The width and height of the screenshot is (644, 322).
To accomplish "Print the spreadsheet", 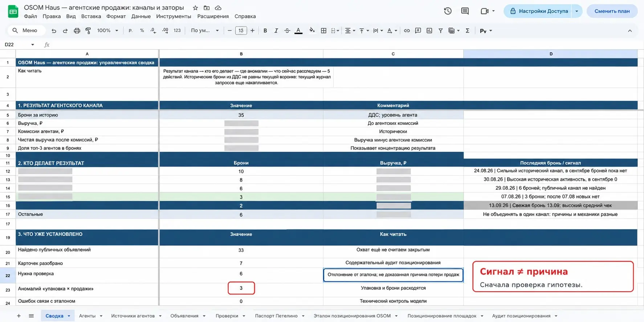I will (x=77, y=31).
